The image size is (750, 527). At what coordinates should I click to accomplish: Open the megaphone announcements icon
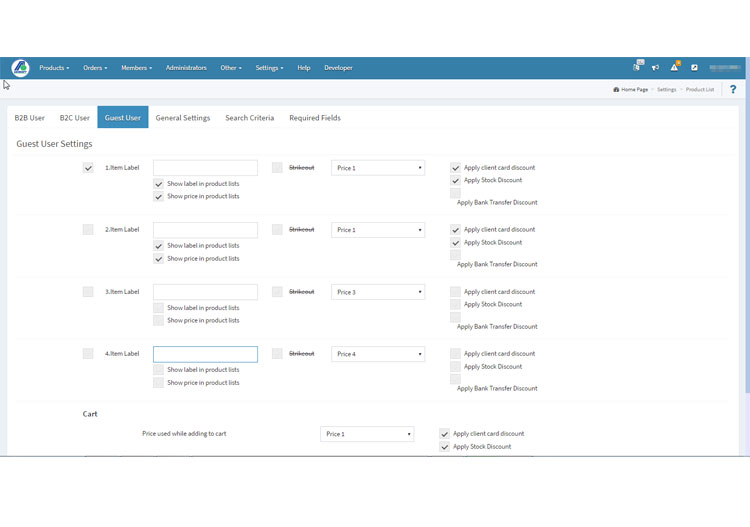655,68
